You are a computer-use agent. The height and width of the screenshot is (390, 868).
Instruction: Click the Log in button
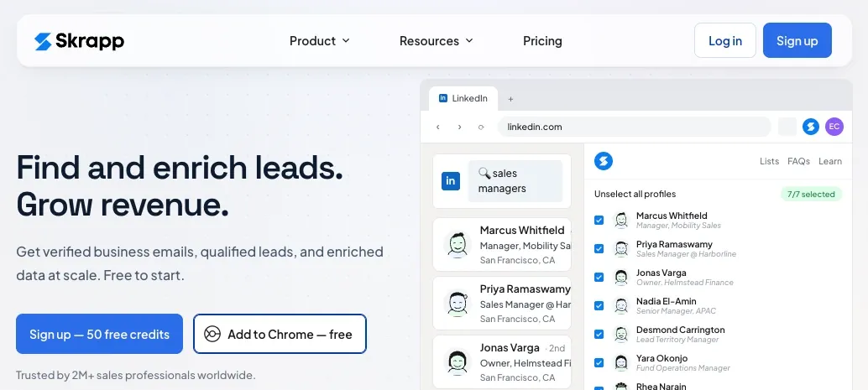pyautogui.click(x=725, y=40)
